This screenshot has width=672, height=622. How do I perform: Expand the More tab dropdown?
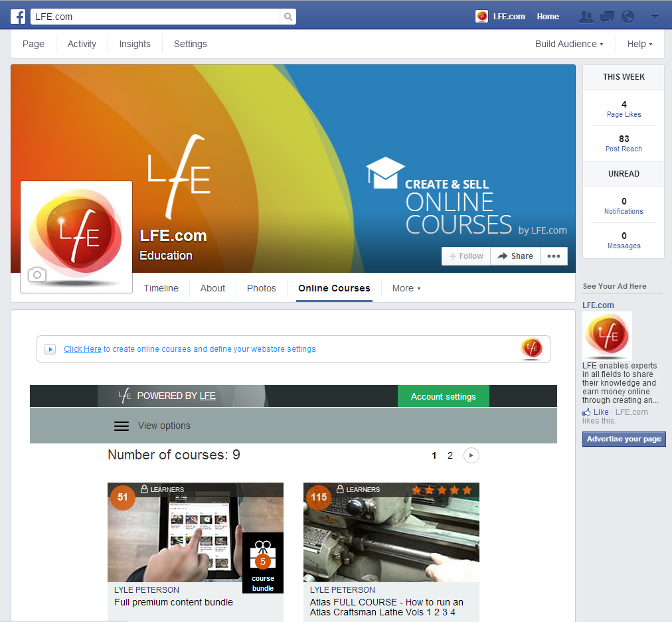pos(406,288)
